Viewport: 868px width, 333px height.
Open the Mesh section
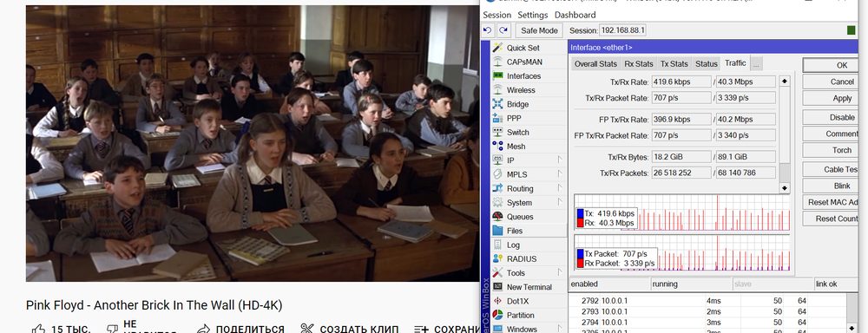(x=516, y=146)
